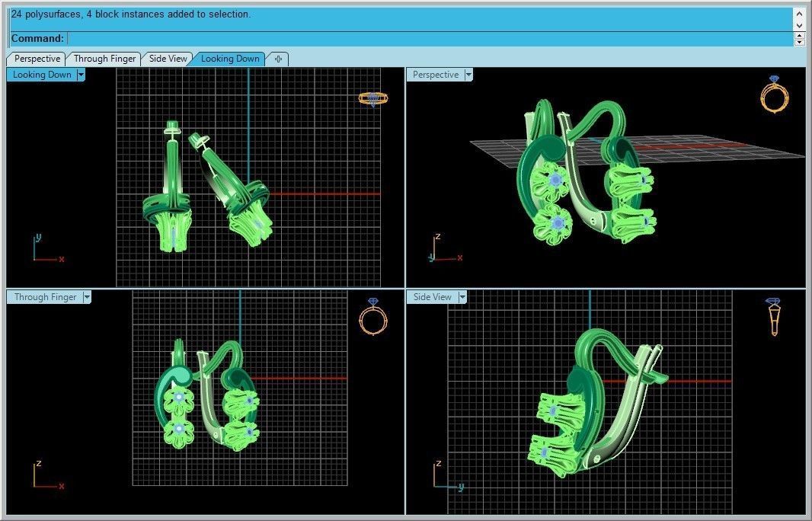
Task: Click the Looking Down viewport title label
Action: point(42,75)
